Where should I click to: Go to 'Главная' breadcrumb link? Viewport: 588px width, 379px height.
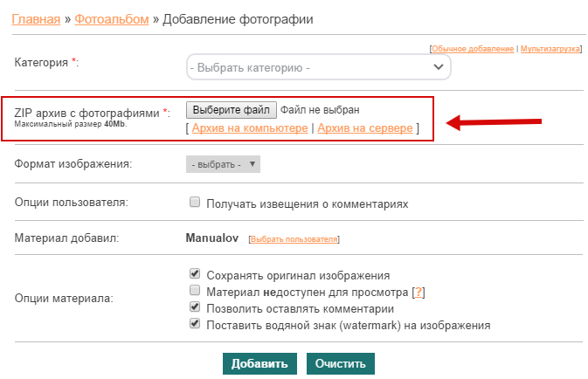(x=36, y=18)
